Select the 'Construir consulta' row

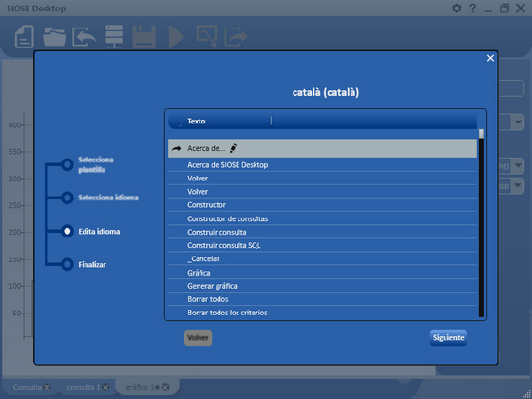pyautogui.click(x=322, y=232)
